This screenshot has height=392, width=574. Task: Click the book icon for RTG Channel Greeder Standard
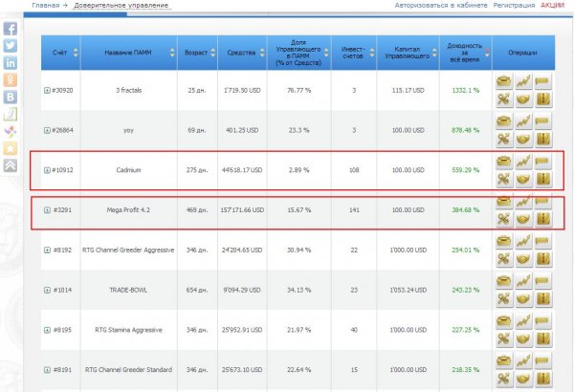[543, 379]
